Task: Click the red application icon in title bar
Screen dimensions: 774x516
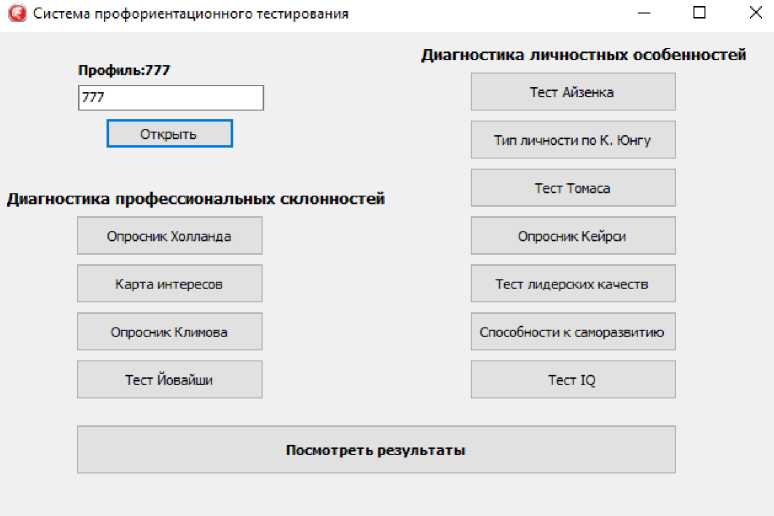Action: [17, 13]
